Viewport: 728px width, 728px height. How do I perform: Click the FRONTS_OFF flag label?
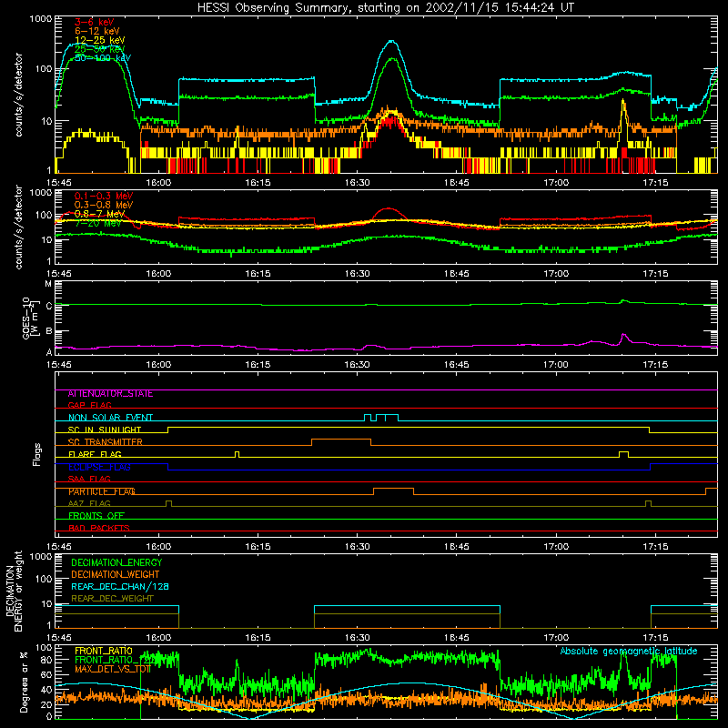(x=96, y=516)
